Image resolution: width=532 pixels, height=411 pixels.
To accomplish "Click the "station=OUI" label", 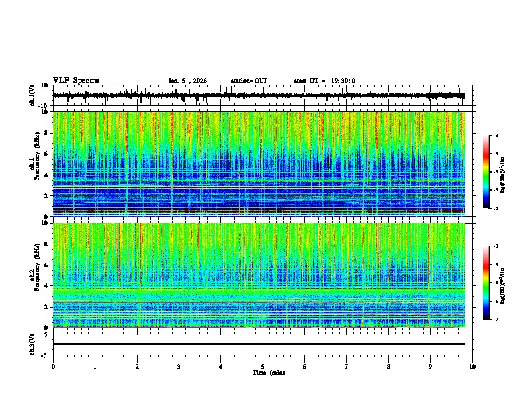I will coord(249,81).
